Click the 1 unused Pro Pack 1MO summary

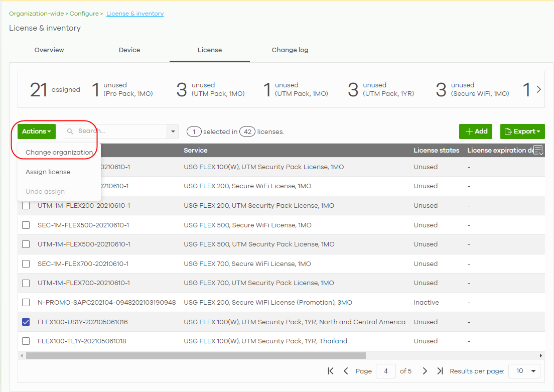click(122, 89)
